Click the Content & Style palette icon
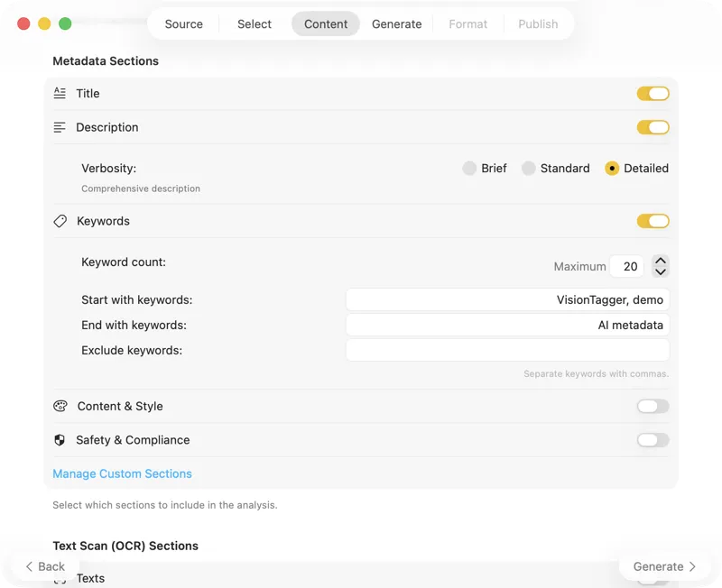Image resolution: width=722 pixels, height=588 pixels. 60,406
